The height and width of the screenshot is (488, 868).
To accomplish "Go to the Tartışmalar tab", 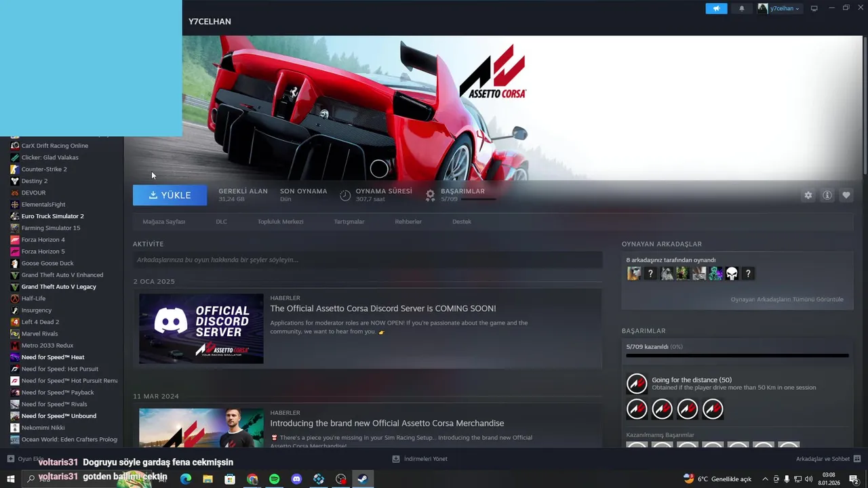I will (x=349, y=222).
